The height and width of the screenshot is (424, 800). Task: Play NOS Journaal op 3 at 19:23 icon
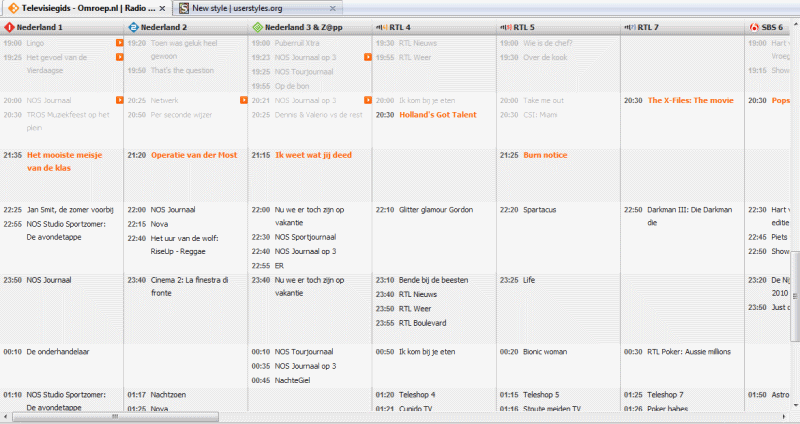click(x=368, y=57)
